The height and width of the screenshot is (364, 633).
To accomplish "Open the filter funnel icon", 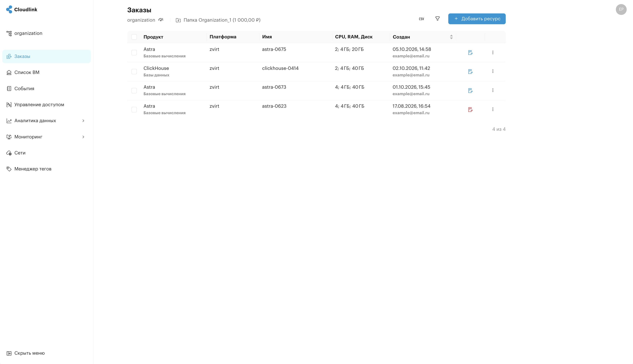I will pyautogui.click(x=437, y=19).
